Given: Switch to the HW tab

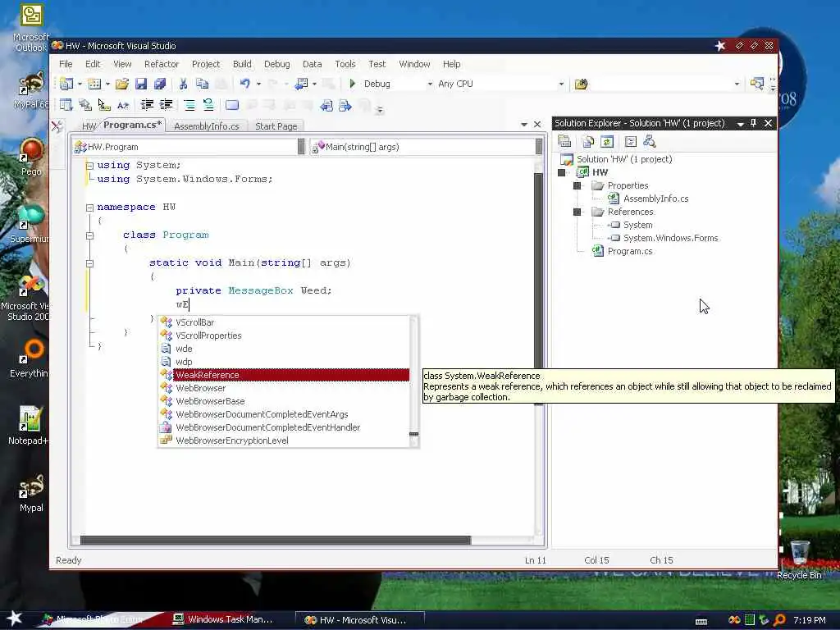Looking at the screenshot, I should [x=89, y=126].
